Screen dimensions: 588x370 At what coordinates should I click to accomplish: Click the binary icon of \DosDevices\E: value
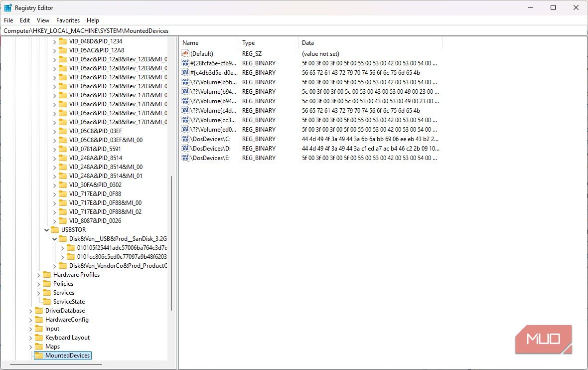[185, 158]
